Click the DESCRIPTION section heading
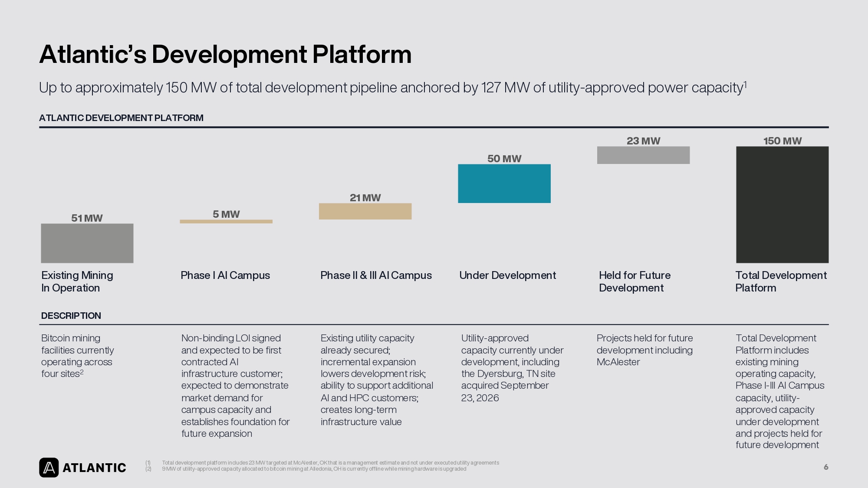Viewport: 868px width, 488px height. tap(71, 316)
